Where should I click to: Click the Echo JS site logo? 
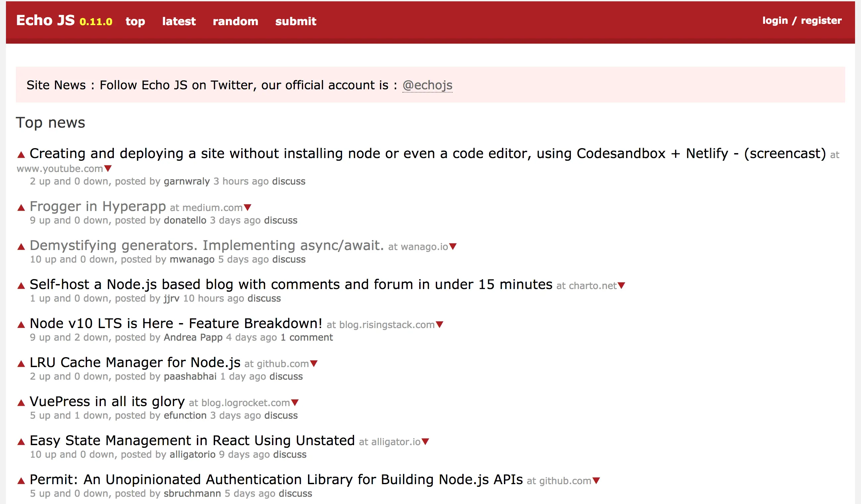click(45, 21)
